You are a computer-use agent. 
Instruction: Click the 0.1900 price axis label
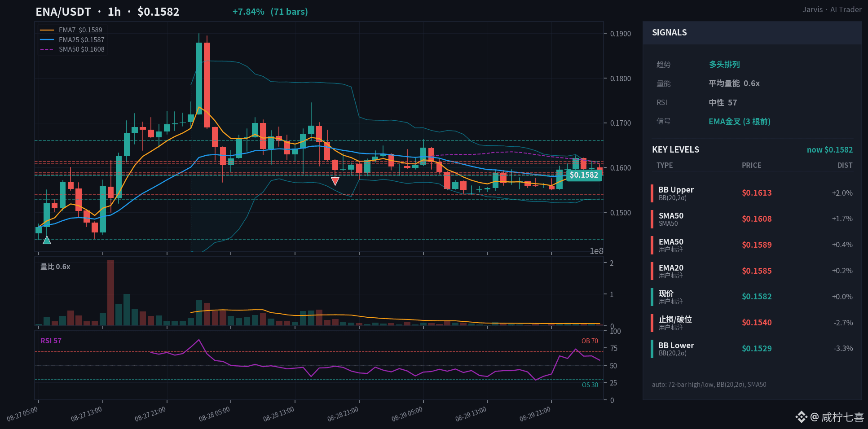pos(621,34)
